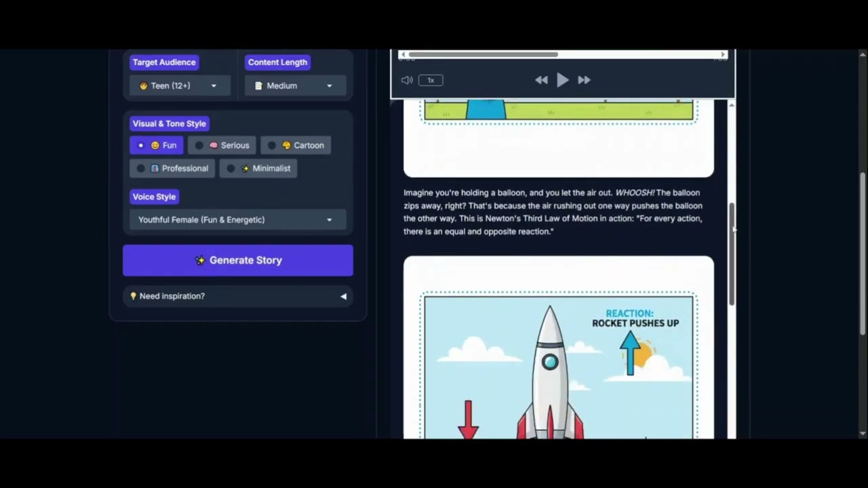The width and height of the screenshot is (868, 488).
Task: Click the right arrow of the audio scrollbar
Action: [724, 55]
